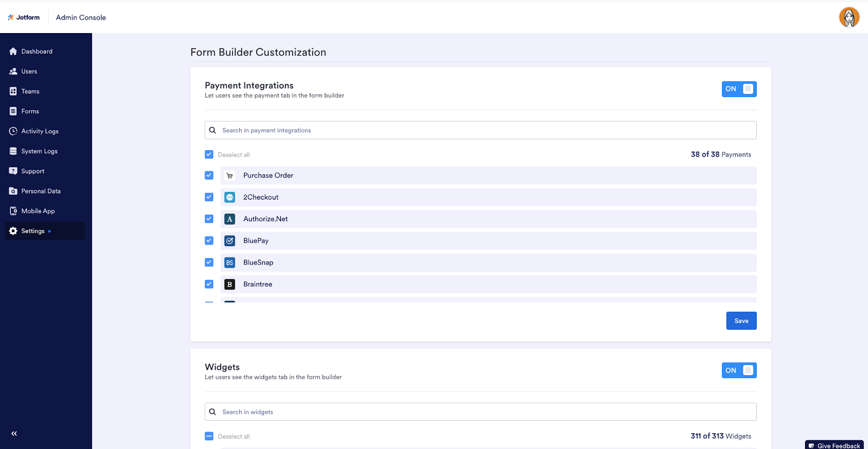Save the payment integrations settings

click(741, 321)
